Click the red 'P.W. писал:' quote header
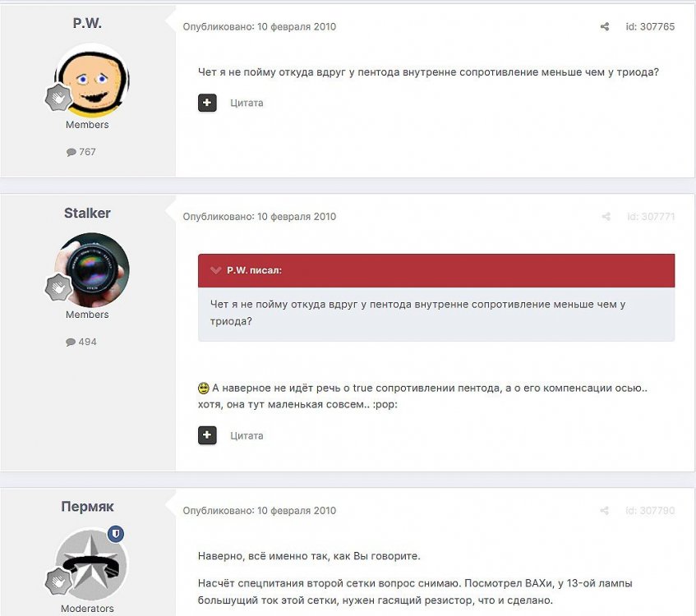 click(436, 270)
